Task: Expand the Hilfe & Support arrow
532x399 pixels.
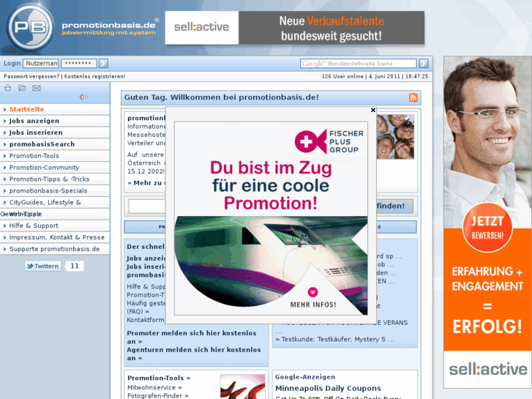Action: (x=4, y=225)
